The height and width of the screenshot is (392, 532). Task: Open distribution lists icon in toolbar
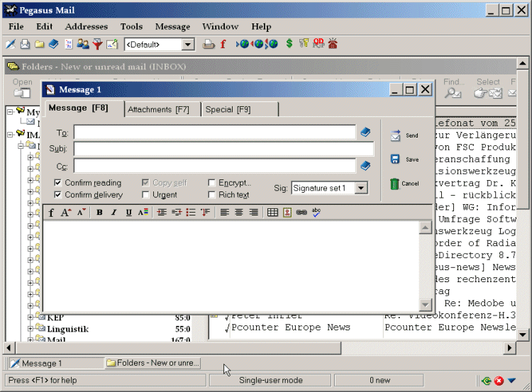pyautogui.click(x=69, y=44)
